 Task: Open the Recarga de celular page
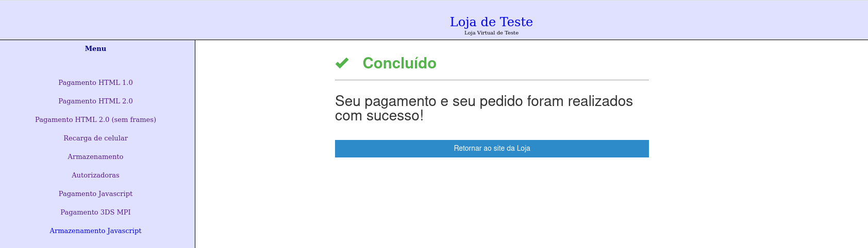95,138
